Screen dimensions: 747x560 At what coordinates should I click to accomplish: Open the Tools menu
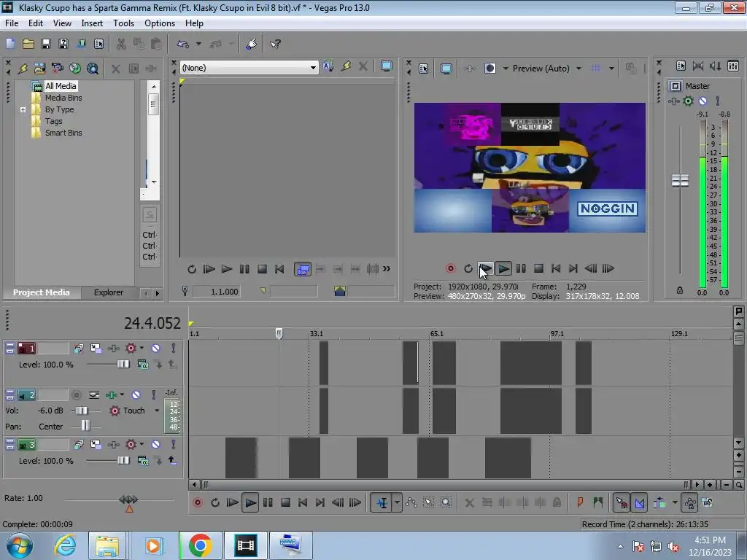click(x=123, y=23)
